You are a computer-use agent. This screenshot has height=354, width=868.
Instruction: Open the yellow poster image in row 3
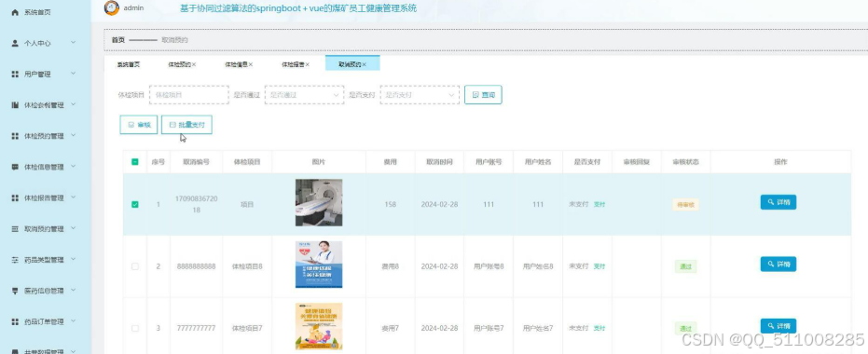(319, 326)
